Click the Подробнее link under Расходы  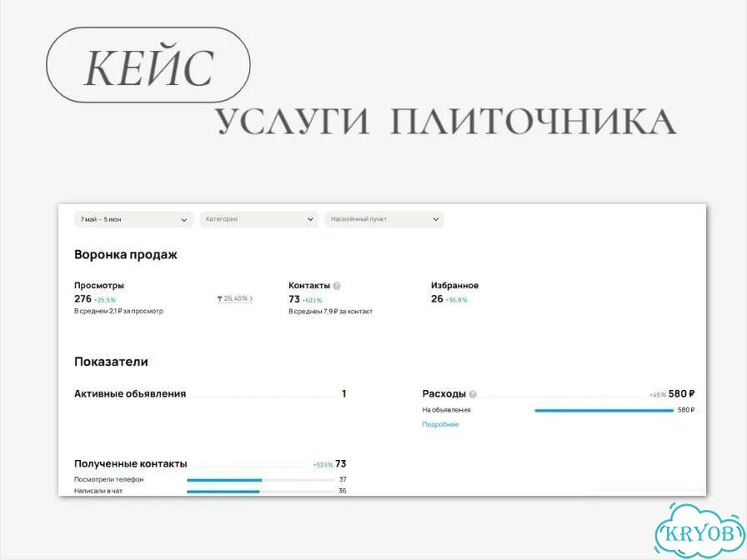[440, 424]
